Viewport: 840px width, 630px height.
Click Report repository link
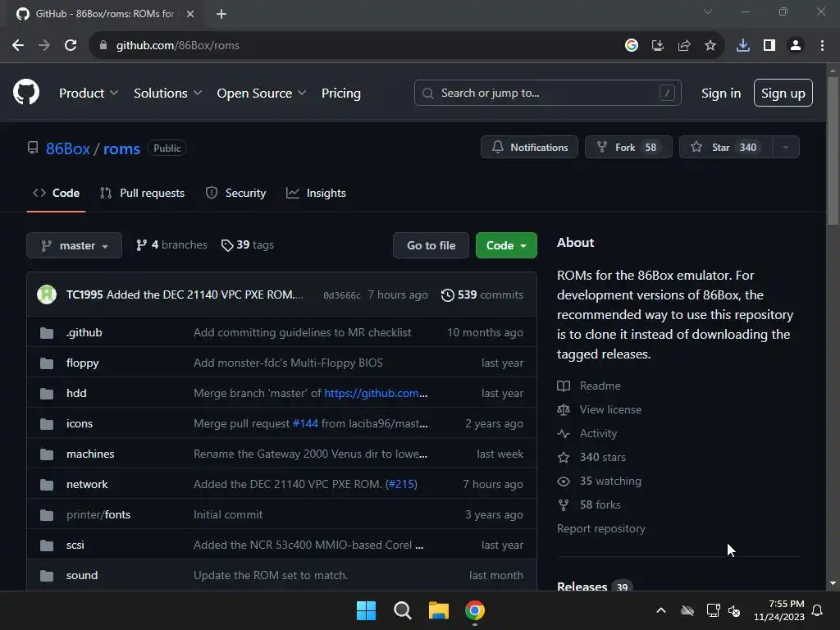tap(601, 529)
